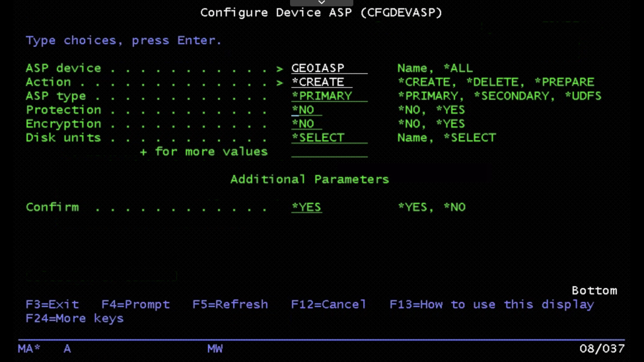The height and width of the screenshot is (362, 644).
Task: Click F24=More keys option
Action: pyautogui.click(x=75, y=318)
